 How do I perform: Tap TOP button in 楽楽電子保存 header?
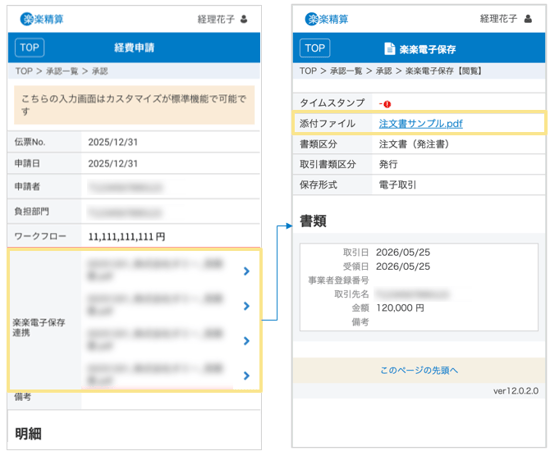coord(315,48)
